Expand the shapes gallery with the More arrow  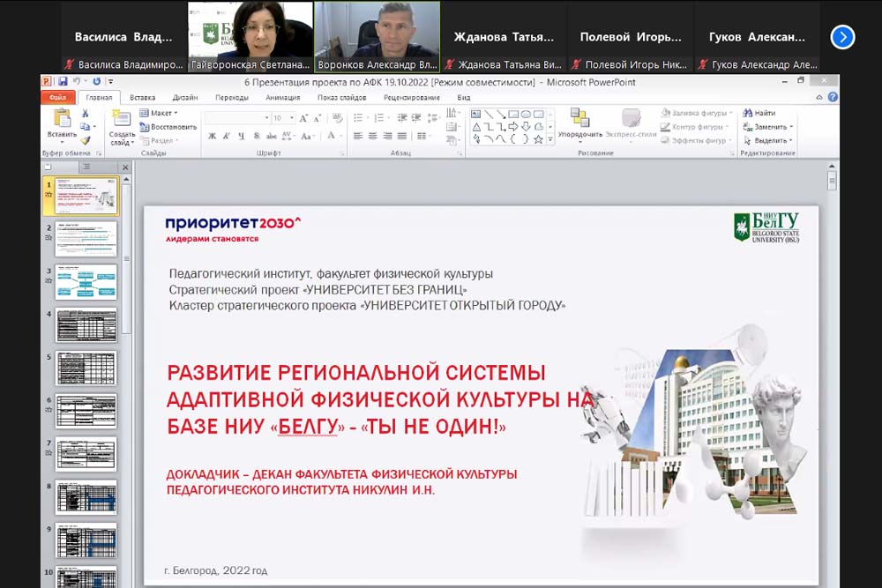point(551,139)
